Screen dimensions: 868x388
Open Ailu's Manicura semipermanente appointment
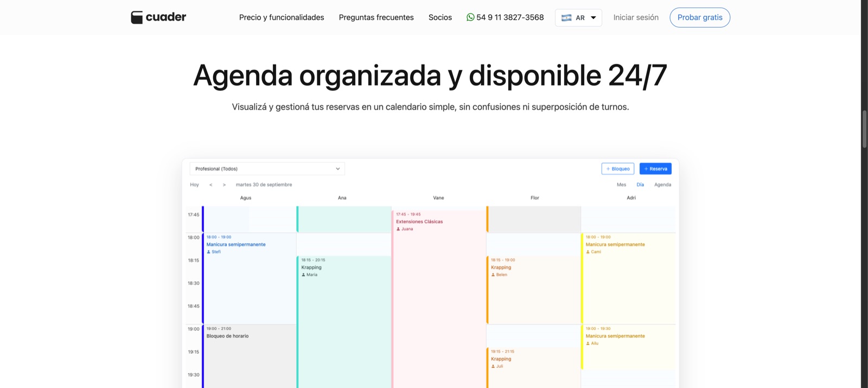point(628,347)
